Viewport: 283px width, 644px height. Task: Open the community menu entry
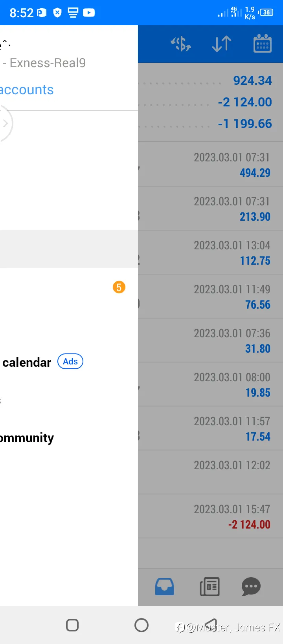[69, 437]
